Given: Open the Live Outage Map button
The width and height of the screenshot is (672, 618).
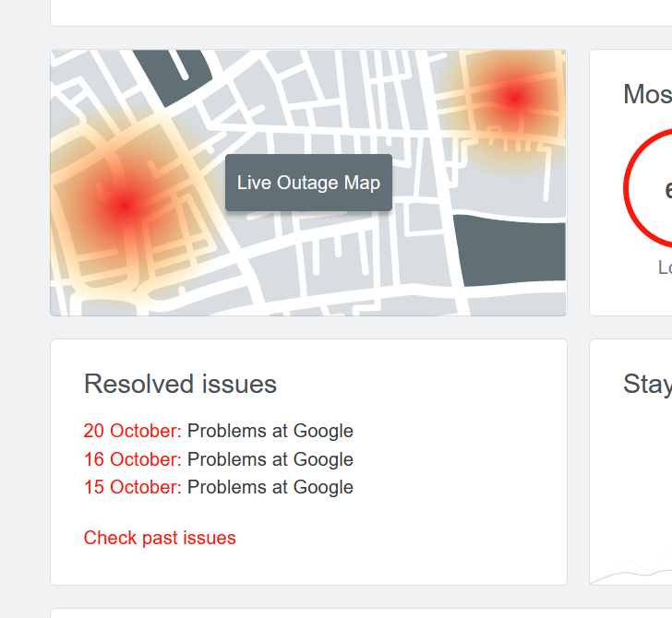Looking at the screenshot, I should pyautogui.click(x=308, y=183).
